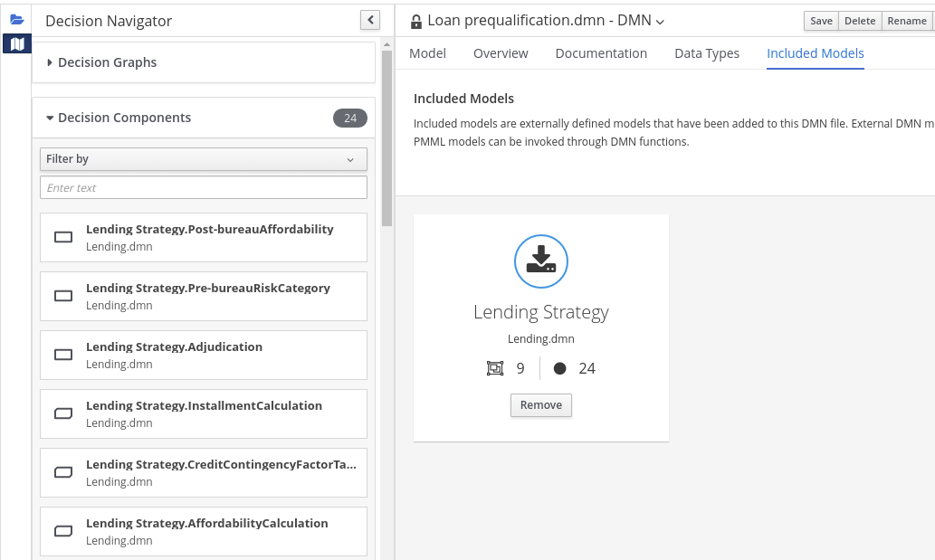This screenshot has height=560, width=935.
Task: Open the DMN file title dropdown
Action: [x=660, y=22]
